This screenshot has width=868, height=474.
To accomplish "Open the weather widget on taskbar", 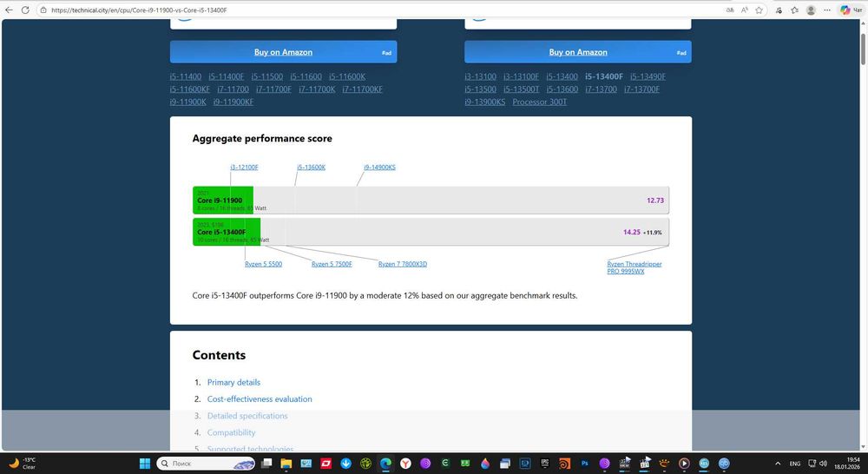I will pyautogui.click(x=23, y=464).
